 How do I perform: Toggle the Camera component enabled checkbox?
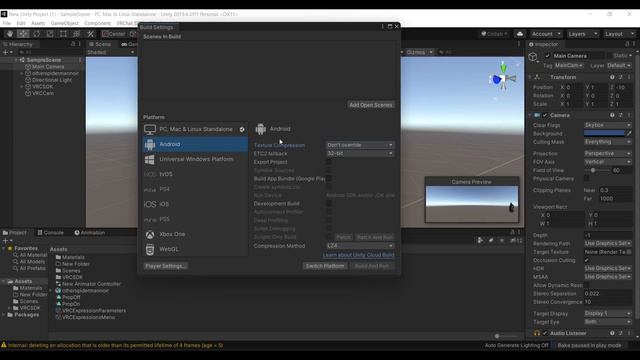[x=545, y=115]
